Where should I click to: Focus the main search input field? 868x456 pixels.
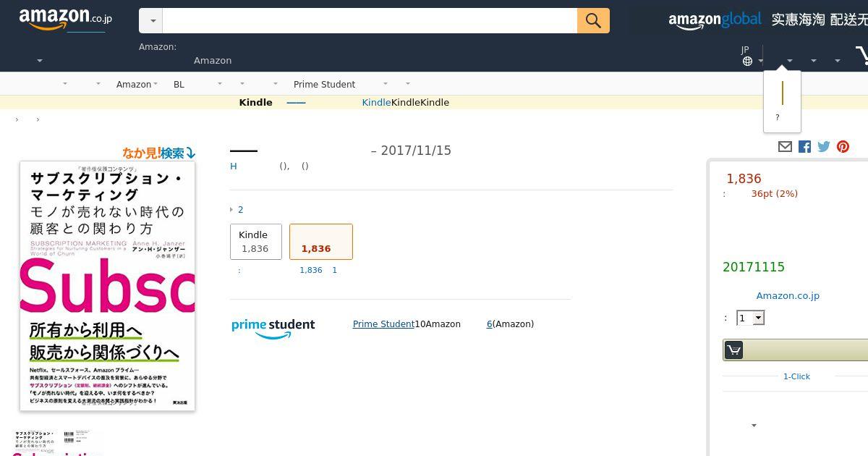click(370, 21)
